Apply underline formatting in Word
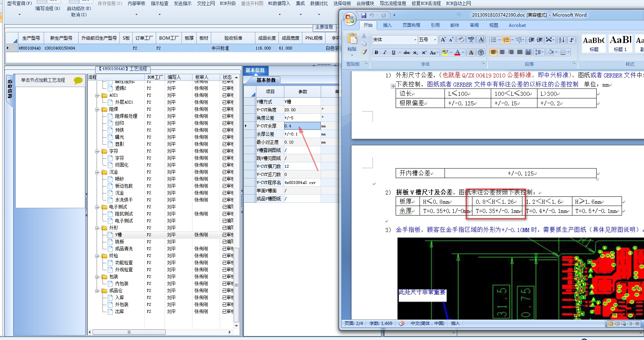The image size is (644, 340). pyautogui.click(x=393, y=53)
